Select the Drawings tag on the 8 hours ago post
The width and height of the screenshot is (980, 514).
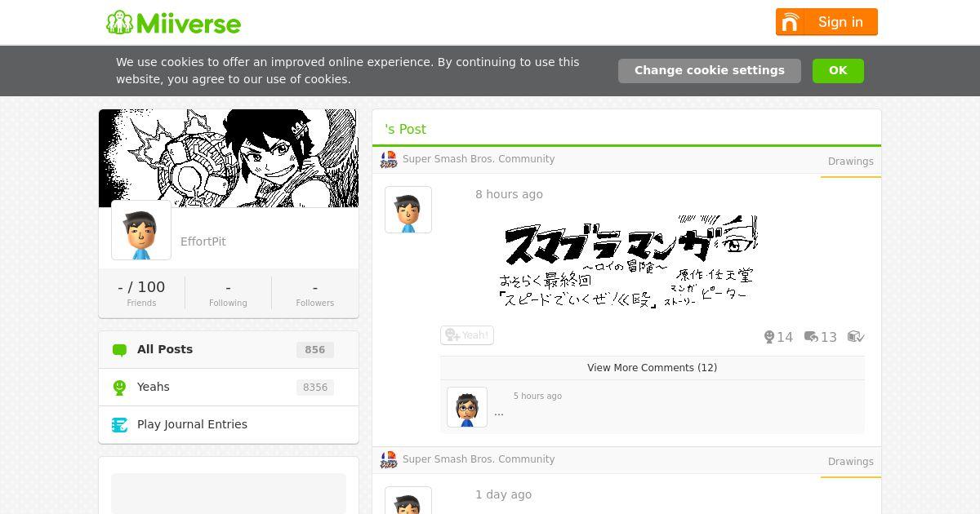click(x=850, y=162)
